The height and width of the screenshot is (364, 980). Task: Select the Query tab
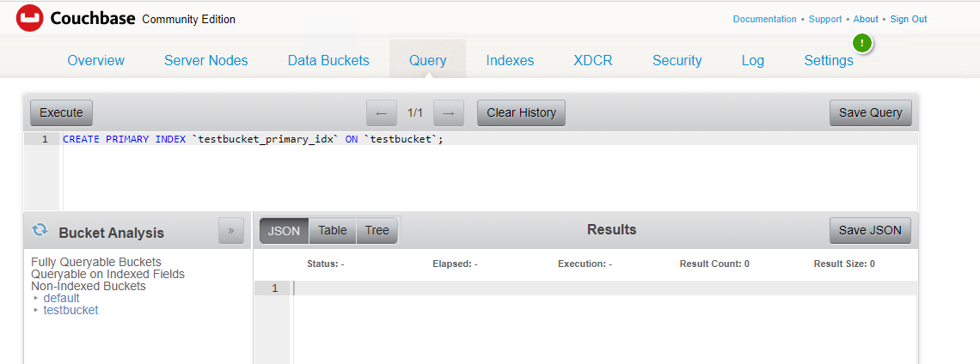[x=428, y=61]
